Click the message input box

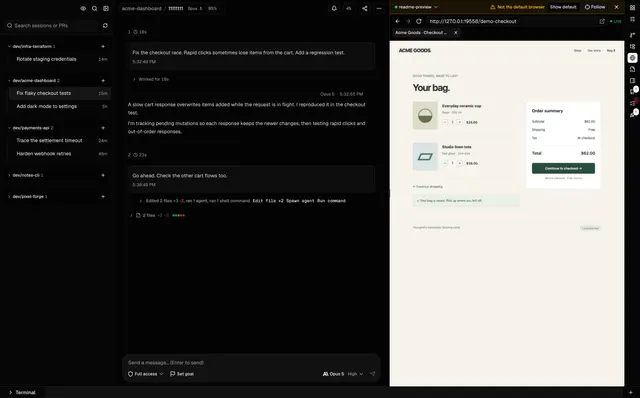251,362
